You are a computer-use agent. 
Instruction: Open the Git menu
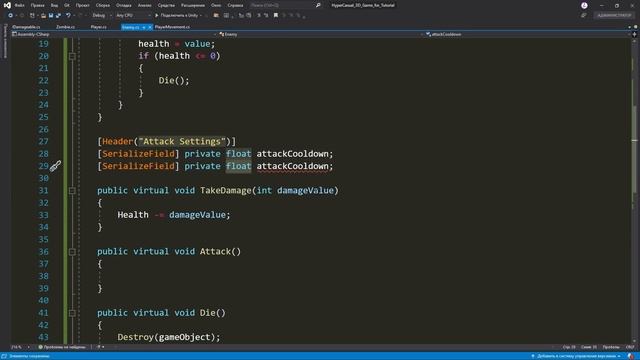pos(67,5)
